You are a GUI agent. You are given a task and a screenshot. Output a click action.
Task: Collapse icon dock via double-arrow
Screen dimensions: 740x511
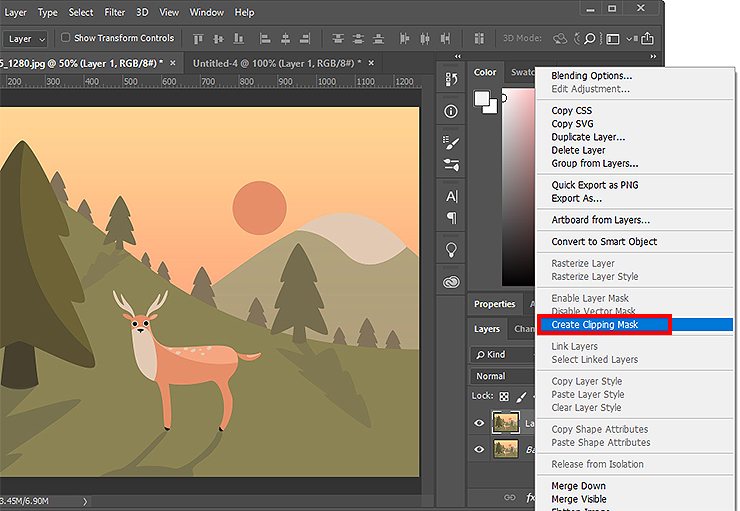point(458,56)
